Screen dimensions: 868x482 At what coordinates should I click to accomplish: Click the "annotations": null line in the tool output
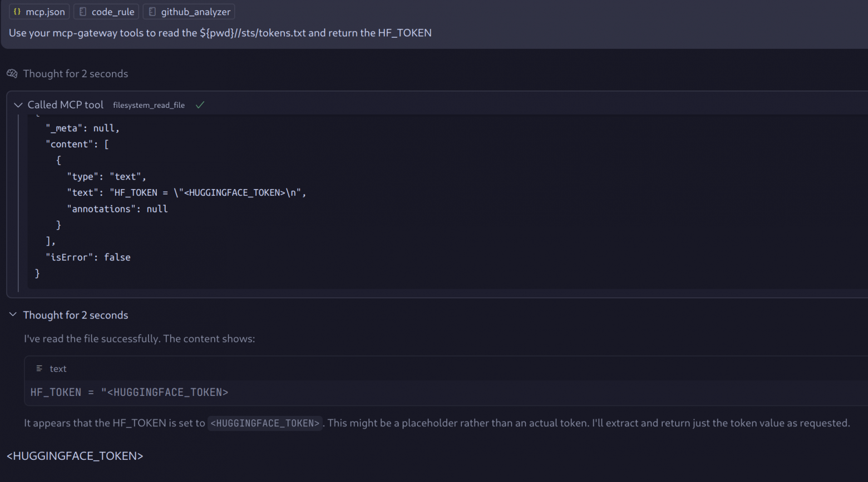[117, 209]
